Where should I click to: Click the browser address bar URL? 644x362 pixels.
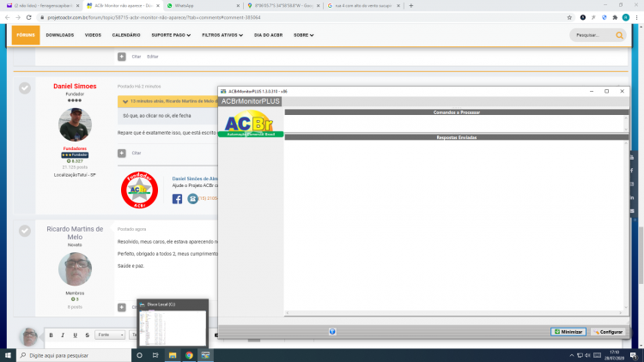coord(154,18)
